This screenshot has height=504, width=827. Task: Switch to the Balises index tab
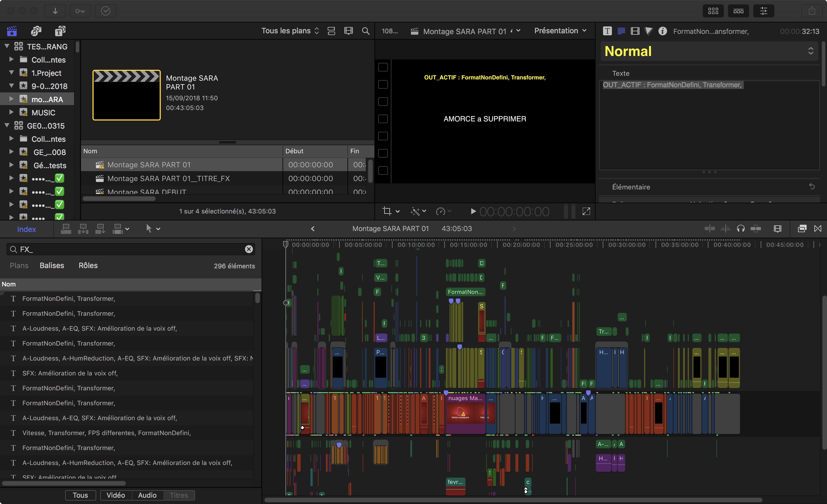52,265
